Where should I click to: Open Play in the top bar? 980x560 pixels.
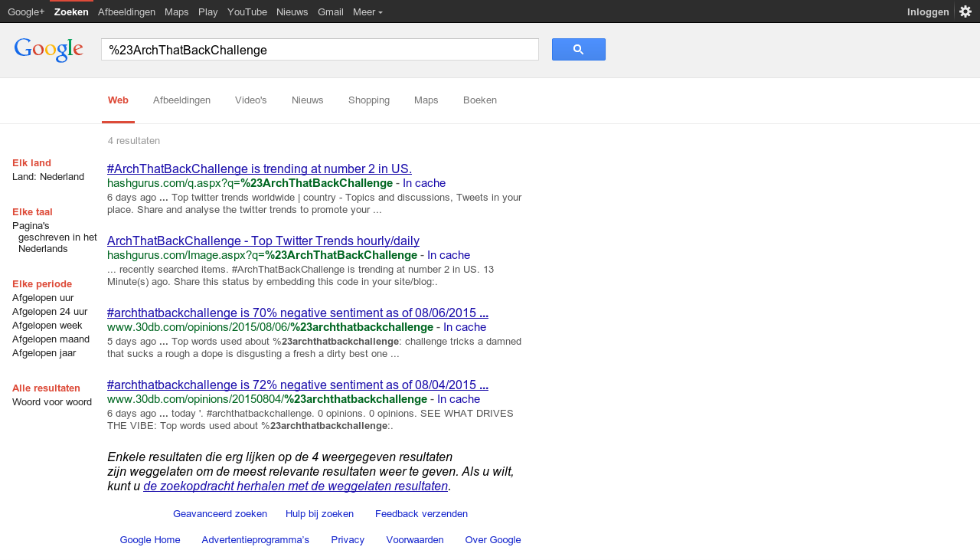(x=208, y=11)
